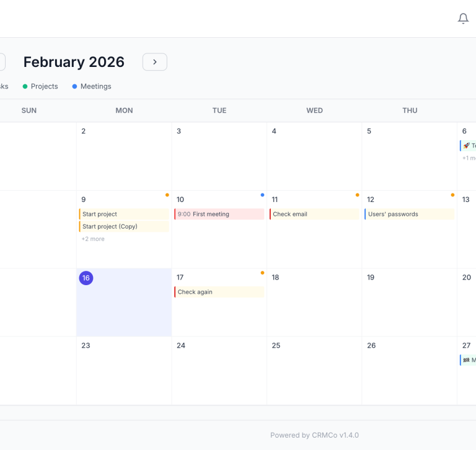Open the 'Start project' event
The height and width of the screenshot is (450, 476).
[124, 214]
